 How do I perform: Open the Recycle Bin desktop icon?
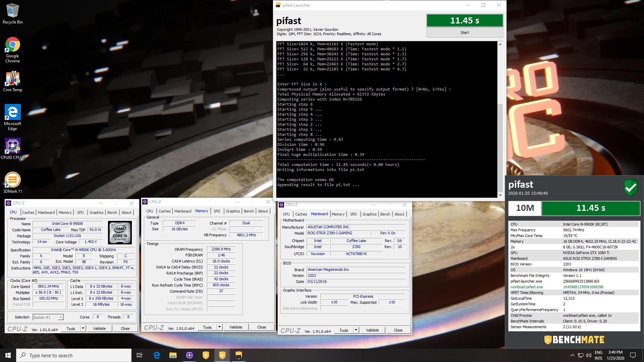pyautogui.click(x=12, y=13)
